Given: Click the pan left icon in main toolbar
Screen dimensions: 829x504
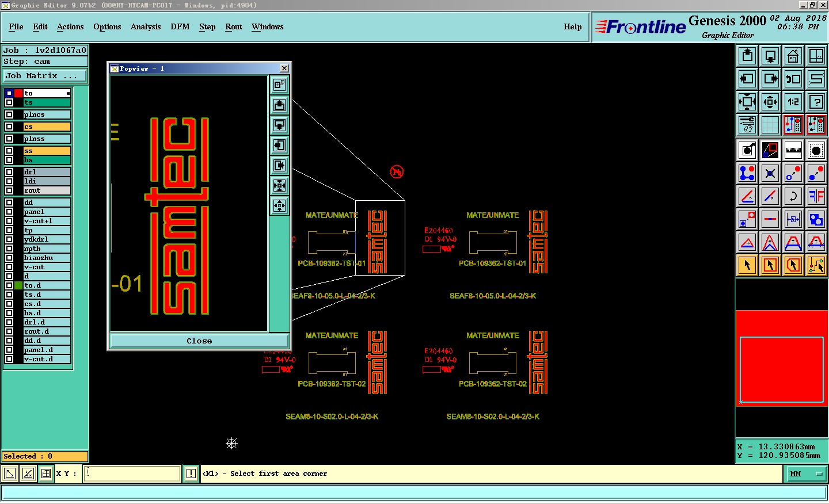Looking at the screenshot, I should [x=747, y=79].
